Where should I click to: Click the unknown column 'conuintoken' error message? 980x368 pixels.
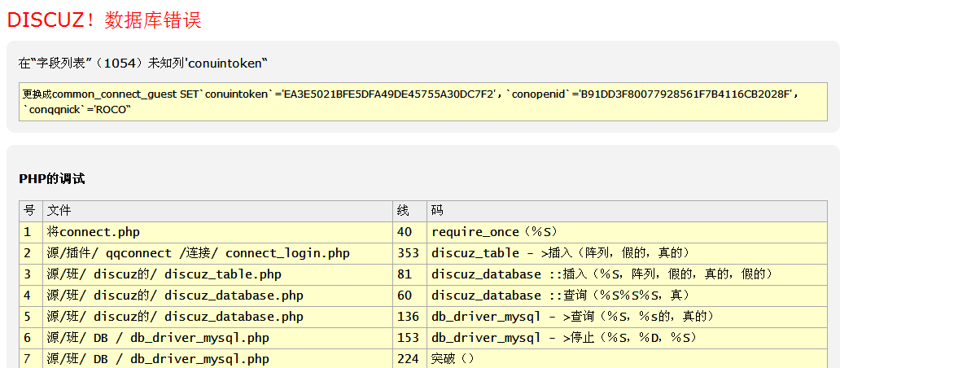[143, 63]
